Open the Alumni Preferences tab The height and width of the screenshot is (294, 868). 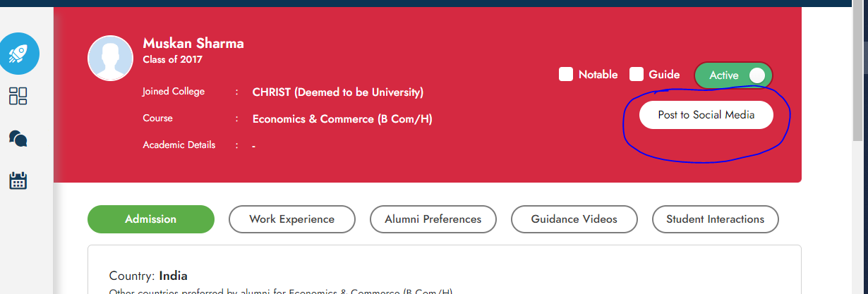pyautogui.click(x=433, y=219)
